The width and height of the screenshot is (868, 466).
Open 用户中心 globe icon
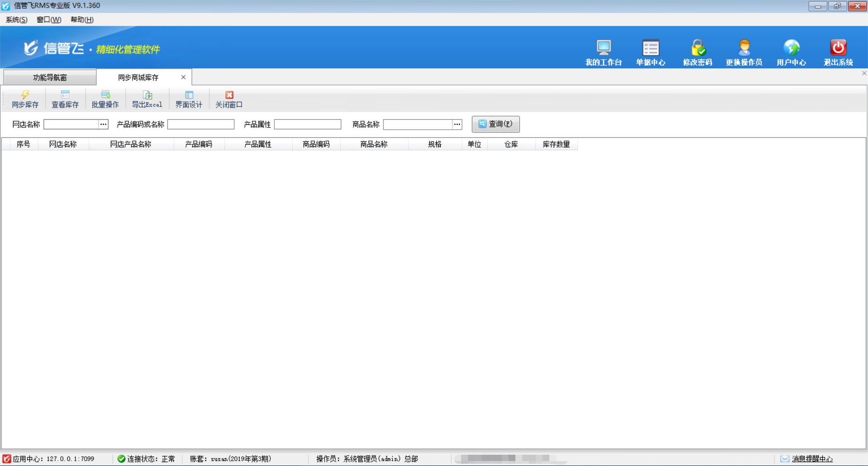point(791,48)
